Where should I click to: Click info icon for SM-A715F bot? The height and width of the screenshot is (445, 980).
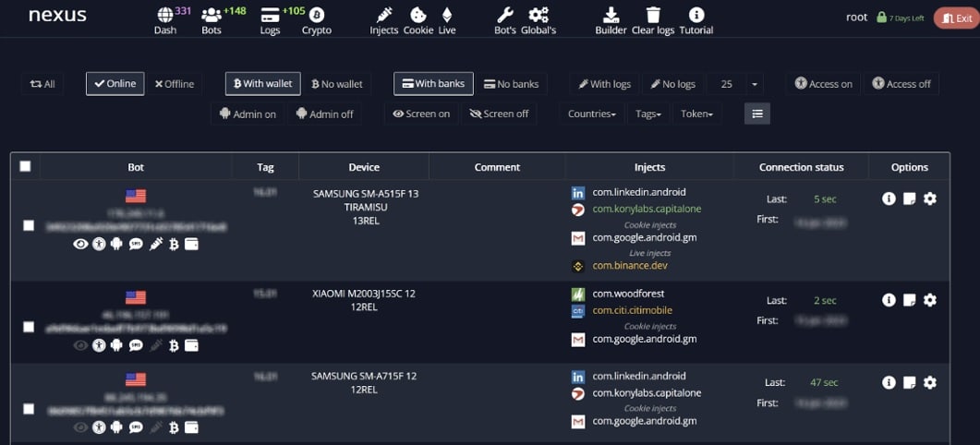click(x=889, y=382)
